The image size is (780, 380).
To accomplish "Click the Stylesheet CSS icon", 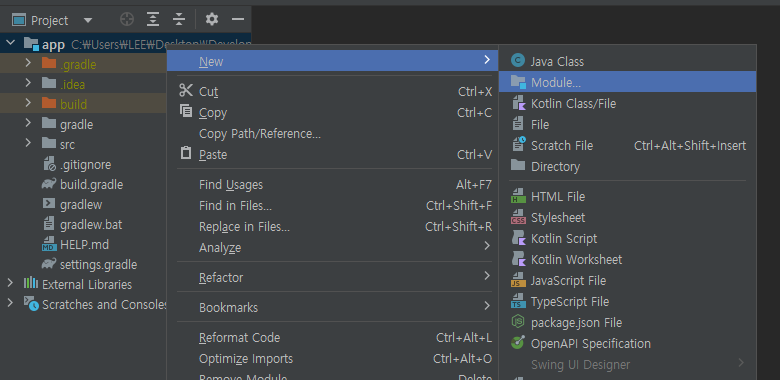I will coord(518,217).
